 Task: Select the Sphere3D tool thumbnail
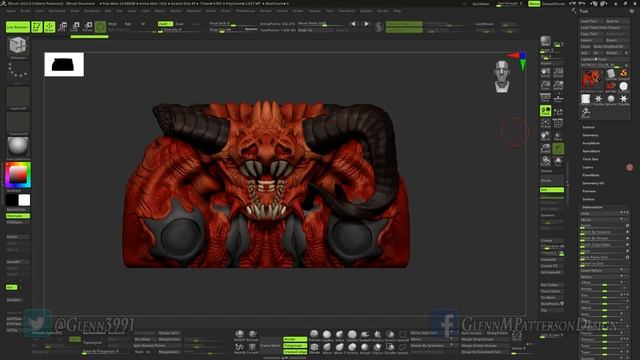611,99
